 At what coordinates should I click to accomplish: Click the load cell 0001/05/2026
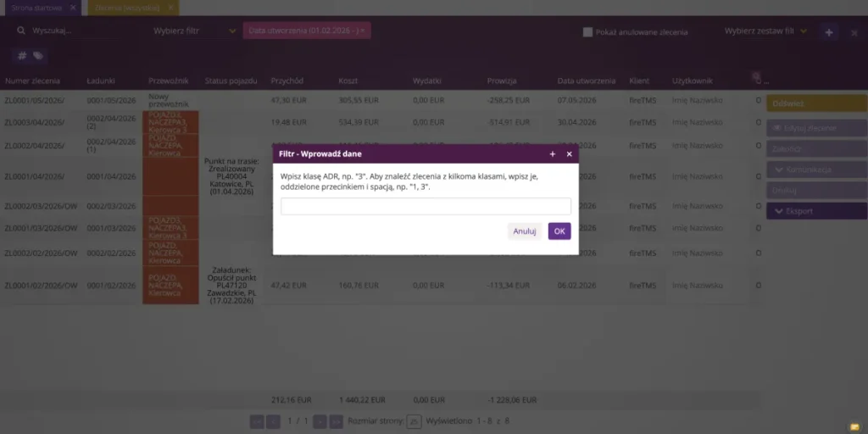click(111, 100)
